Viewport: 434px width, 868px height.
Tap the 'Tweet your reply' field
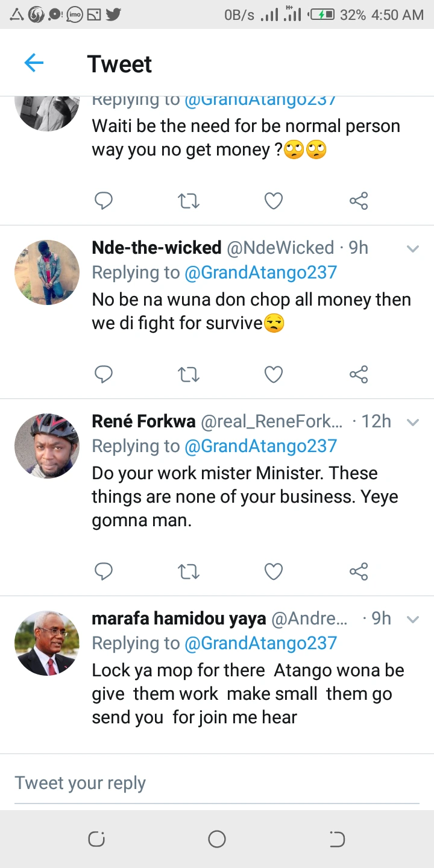click(217, 783)
